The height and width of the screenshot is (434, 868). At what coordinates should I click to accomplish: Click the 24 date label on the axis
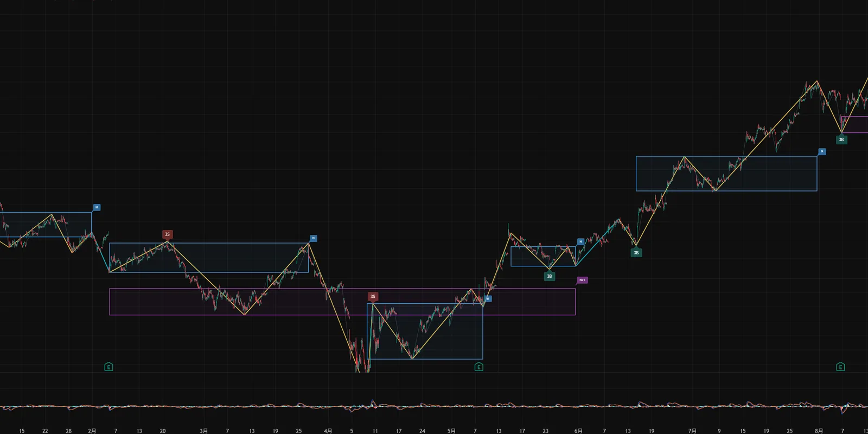click(422, 431)
